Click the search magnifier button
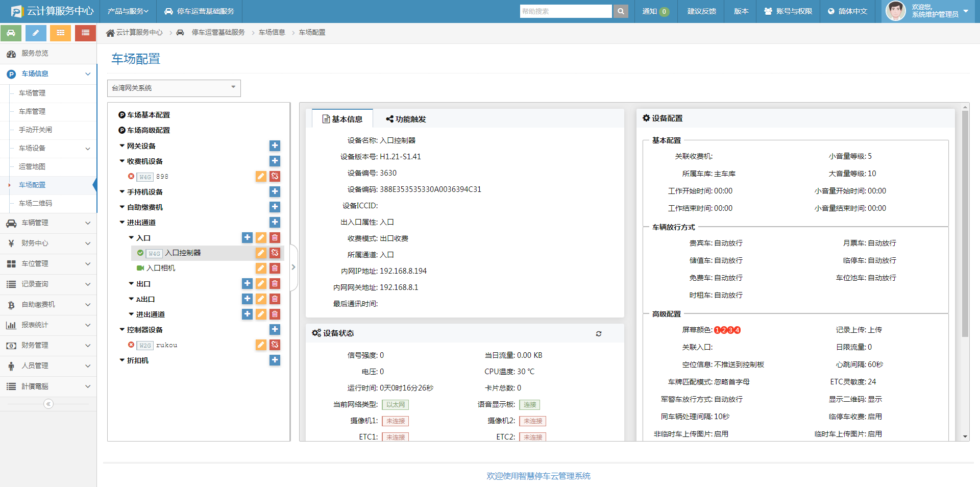Viewport: 980px width, 487px height. (x=620, y=11)
